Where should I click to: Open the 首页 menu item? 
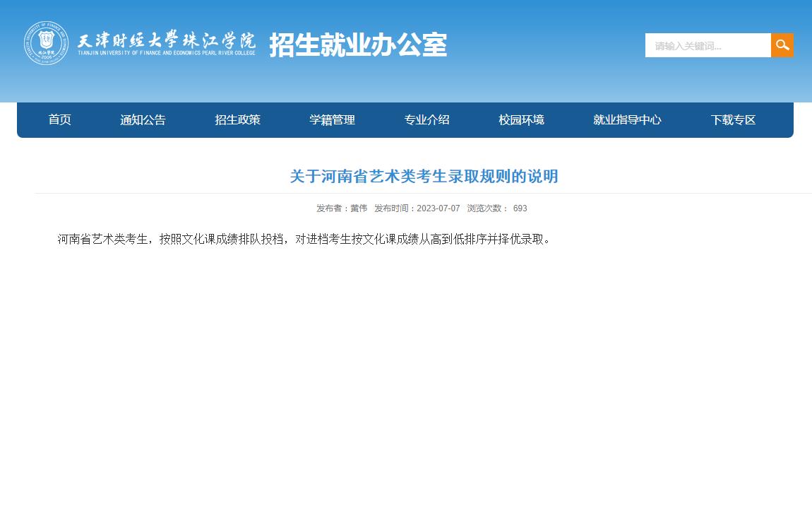(59, 119)
